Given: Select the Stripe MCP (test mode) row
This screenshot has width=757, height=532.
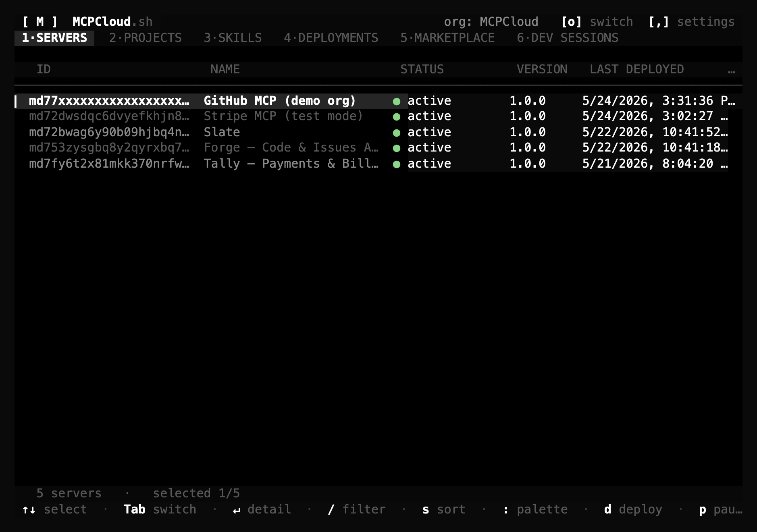Looking at the screenshot, I should (x=378, y=116).
